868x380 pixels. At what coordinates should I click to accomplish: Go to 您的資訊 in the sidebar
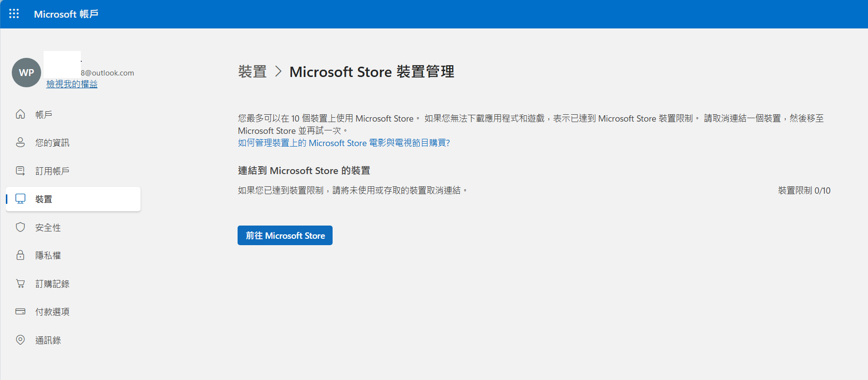73,143
